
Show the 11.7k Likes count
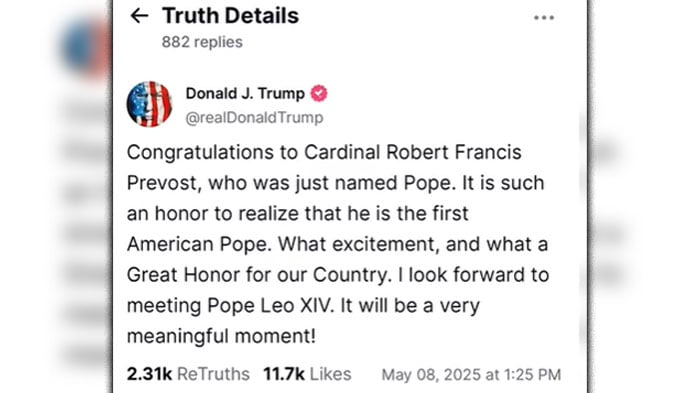[x=307, y=374]
